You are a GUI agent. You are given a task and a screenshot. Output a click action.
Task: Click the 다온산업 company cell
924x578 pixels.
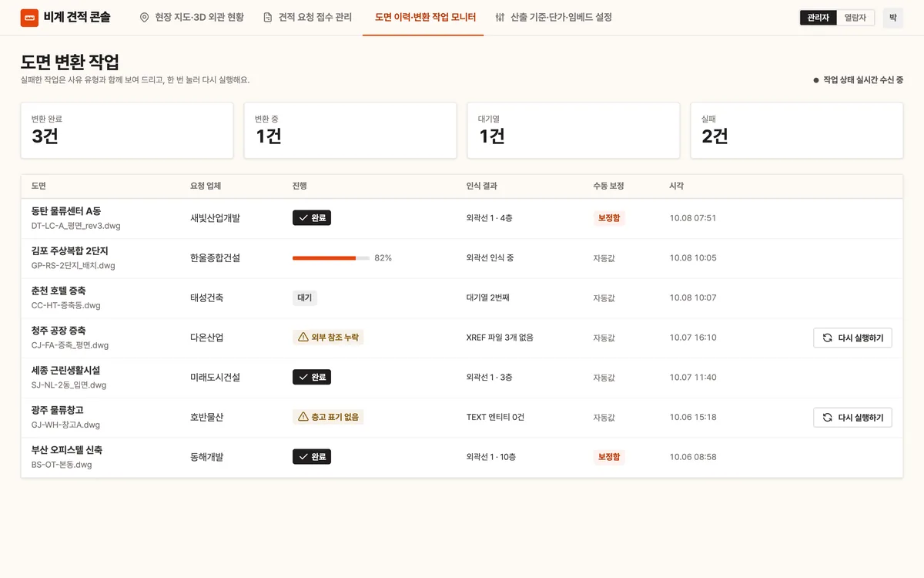(207, 338)
